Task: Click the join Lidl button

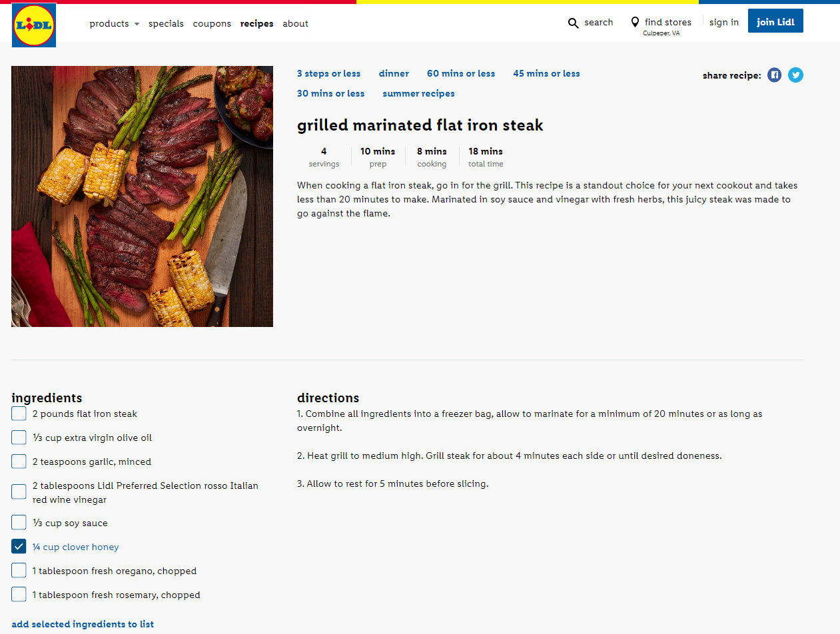Action: tap(775, 21)
